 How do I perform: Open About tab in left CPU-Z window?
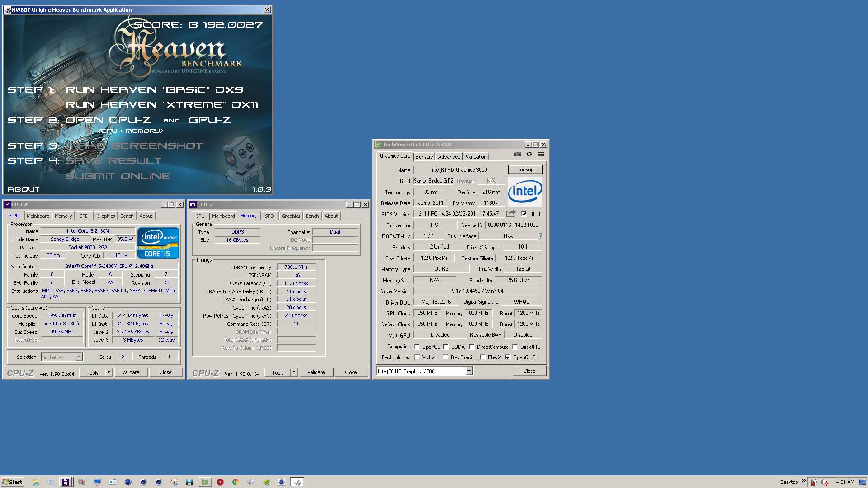click(146, 216)
